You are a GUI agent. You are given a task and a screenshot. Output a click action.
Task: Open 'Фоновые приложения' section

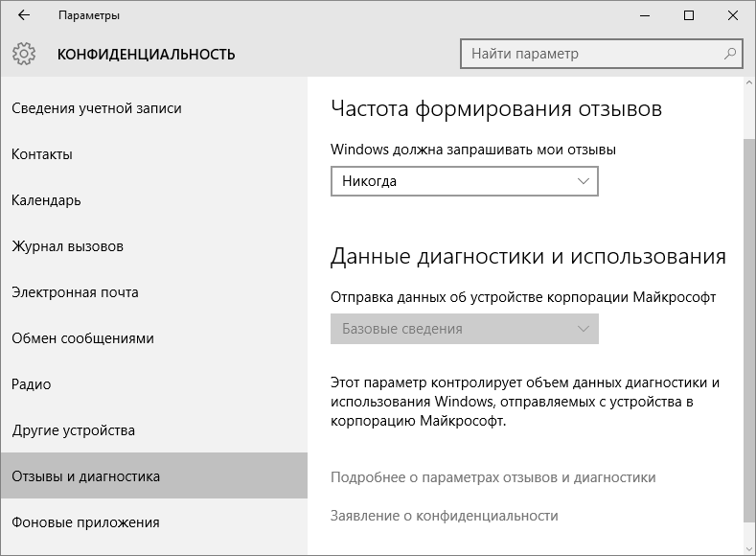click(154, 522)
